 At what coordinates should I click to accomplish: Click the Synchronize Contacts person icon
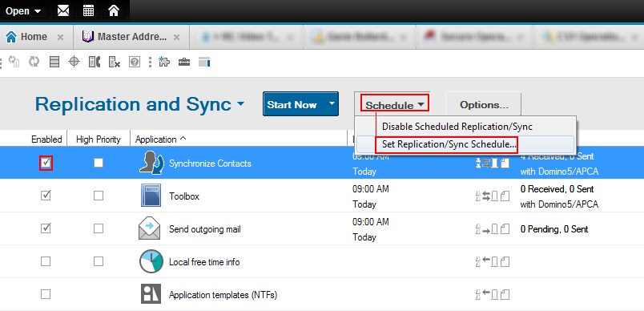coord(151,163)
